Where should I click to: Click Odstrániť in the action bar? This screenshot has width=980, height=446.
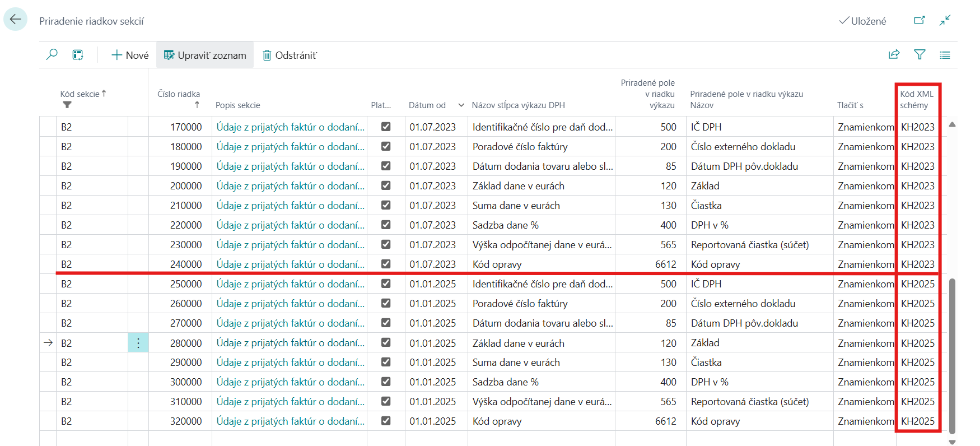tap(290, 55)
